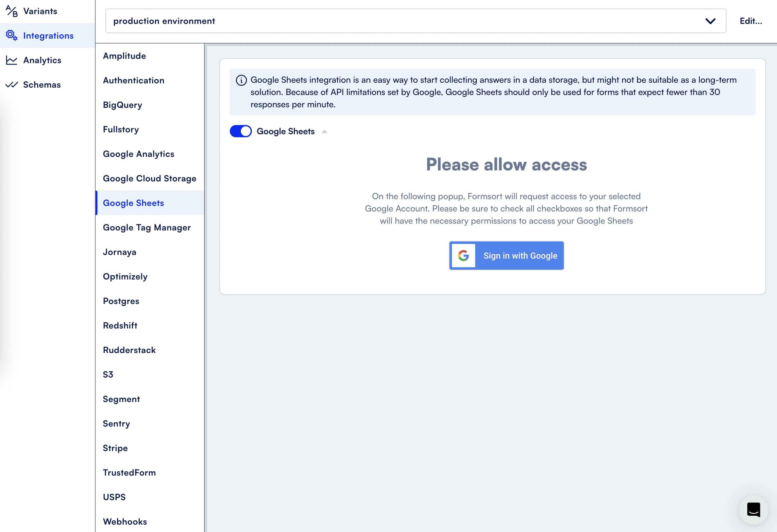Open the Analytics section
777x532 pixels.
click(x=47, y=60)
